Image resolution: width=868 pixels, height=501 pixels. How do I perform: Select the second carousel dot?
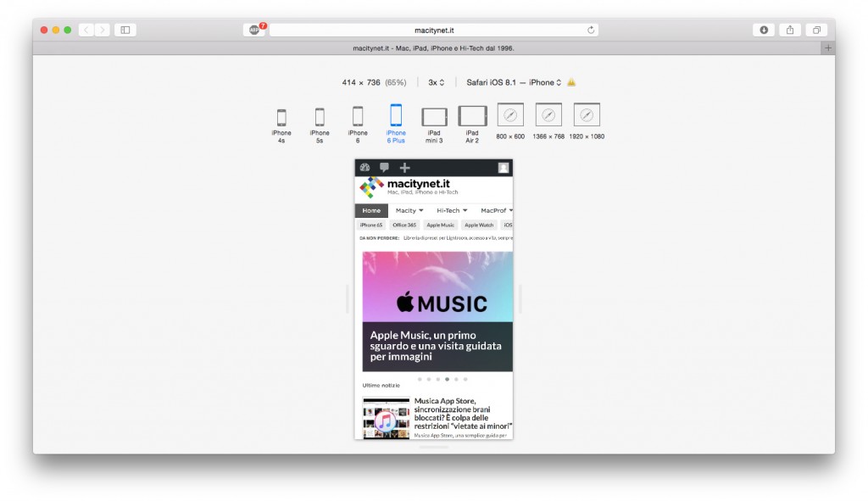pos(430,380)
